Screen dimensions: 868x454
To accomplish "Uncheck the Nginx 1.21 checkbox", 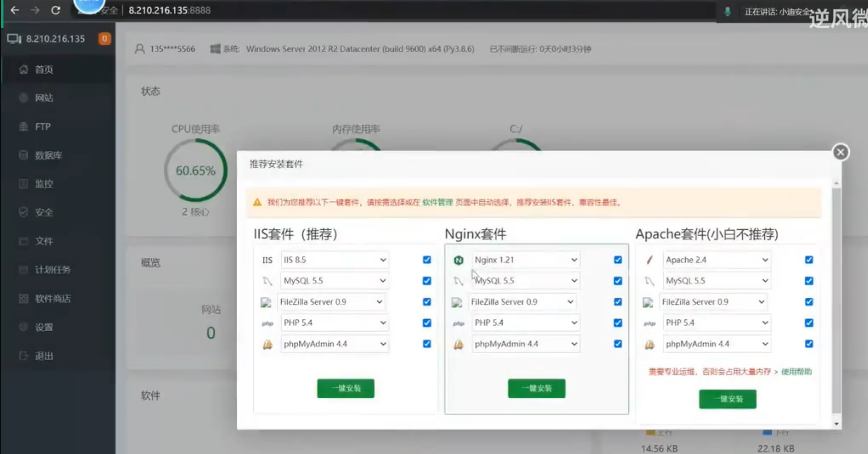I will 618,259.
